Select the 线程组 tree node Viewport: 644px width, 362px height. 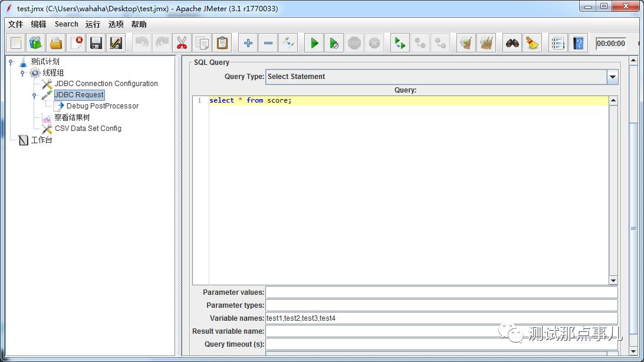tap(54, 73)
